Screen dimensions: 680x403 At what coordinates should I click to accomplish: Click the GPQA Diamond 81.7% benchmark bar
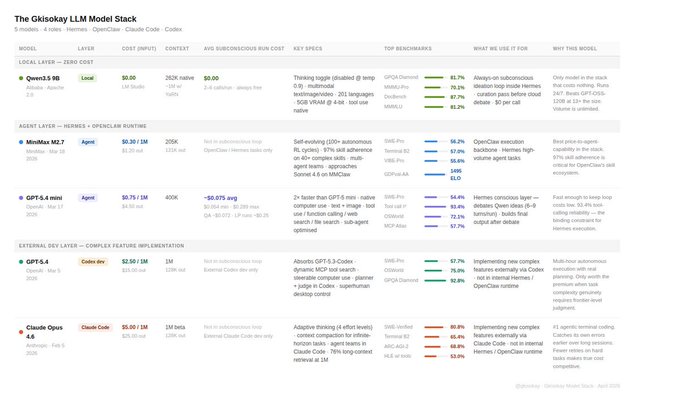coord(434,77)
